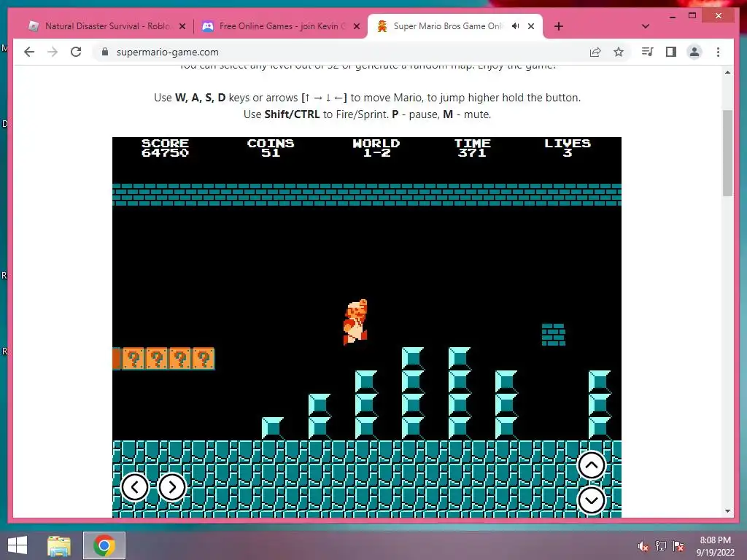Open the Chrome profile avatar menu

694,52
